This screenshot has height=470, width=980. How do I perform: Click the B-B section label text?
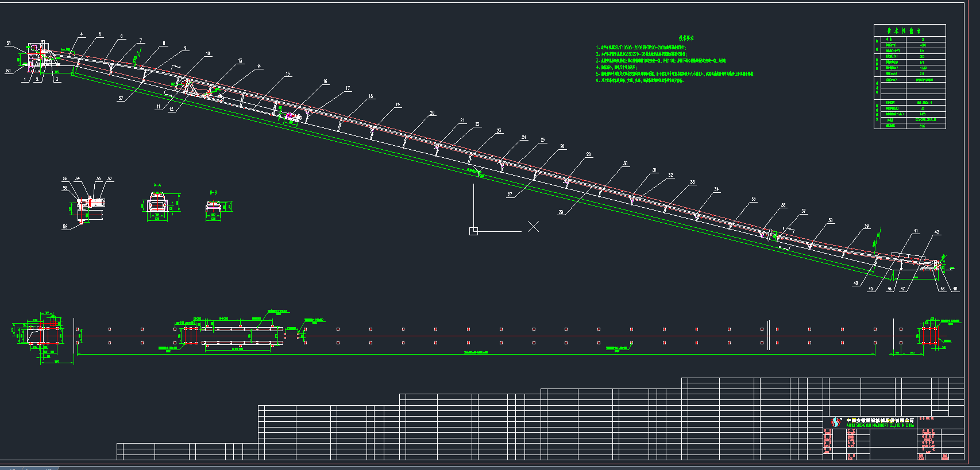(x=213, y=193)
